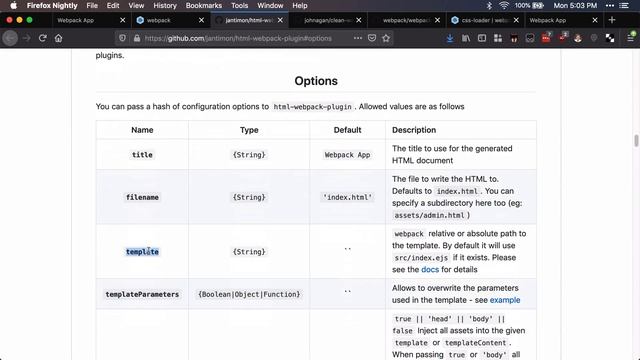The image size is (640, 360).
Task: Reload the current GitHub page
Action: tap(42, 38)
